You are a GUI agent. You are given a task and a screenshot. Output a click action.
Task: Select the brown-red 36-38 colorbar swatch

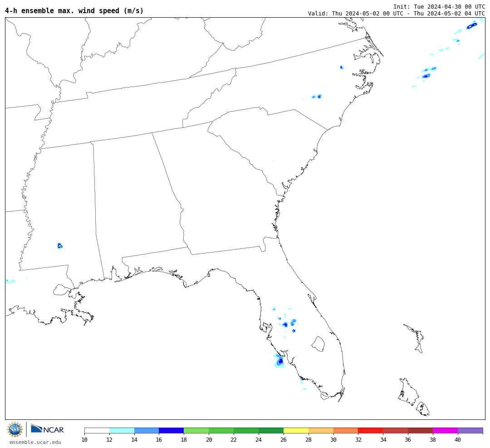pos(420,431)
